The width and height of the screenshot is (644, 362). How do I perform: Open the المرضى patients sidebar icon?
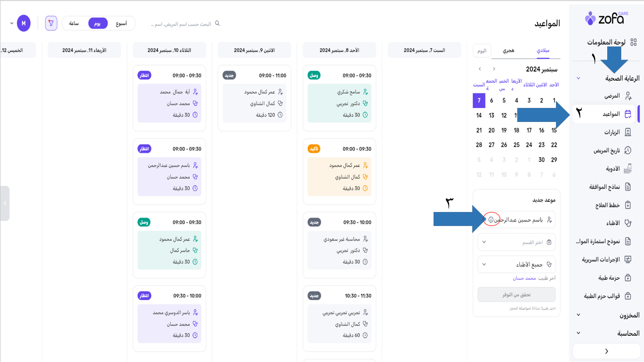pyautogui.click(x=628, y=96)
